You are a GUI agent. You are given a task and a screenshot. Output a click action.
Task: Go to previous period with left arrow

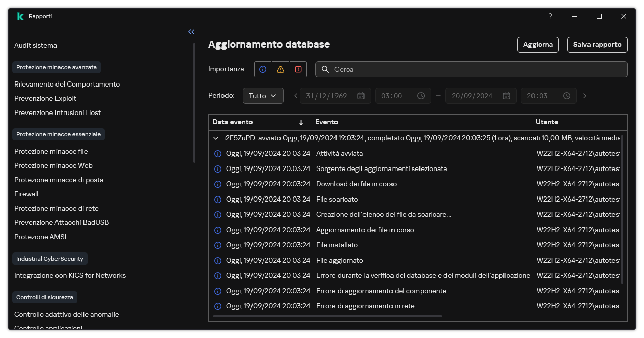pyautogui.click(x=296, y=96)
